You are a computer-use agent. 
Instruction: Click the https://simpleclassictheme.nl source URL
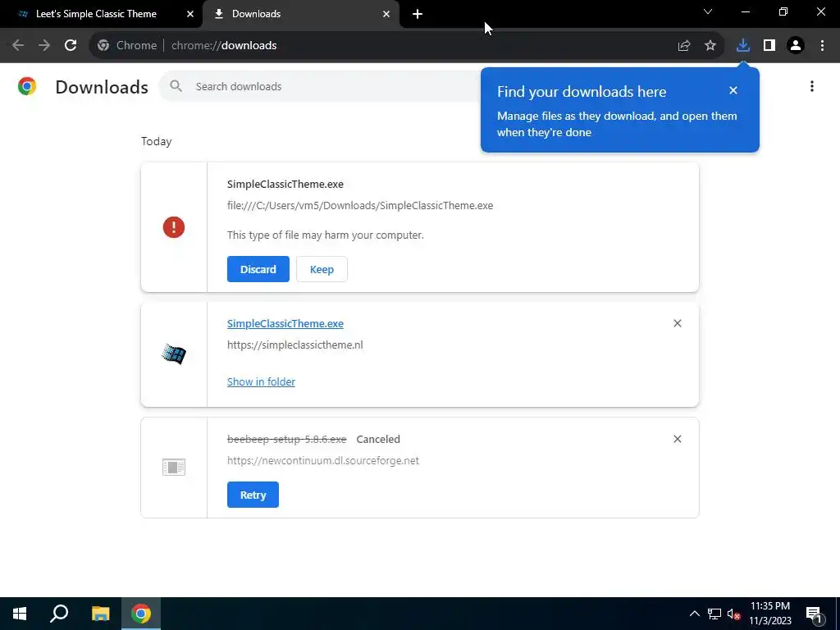[295, 345]
